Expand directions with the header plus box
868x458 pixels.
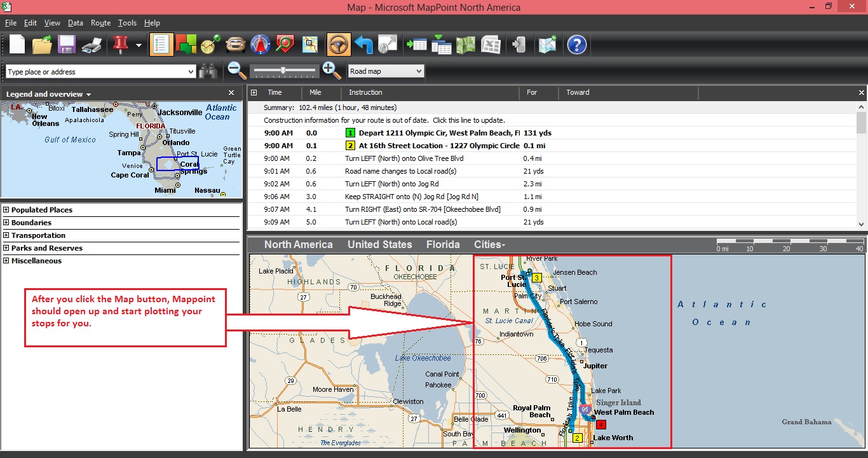(254, 93)
